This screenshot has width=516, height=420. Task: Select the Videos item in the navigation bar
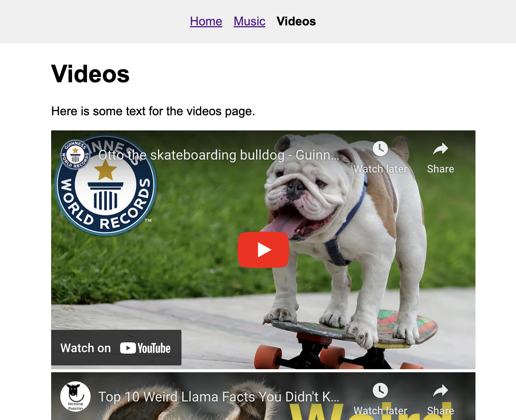(x=296, y=21)
